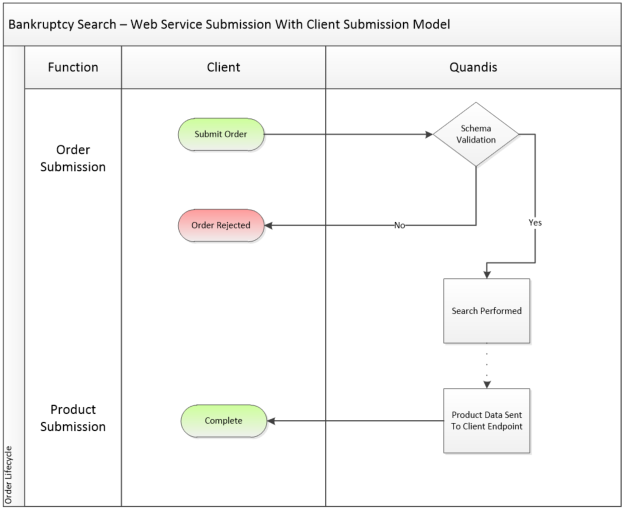Click the Order Submission row label
Image resolution: width=626 pixels, height=511 pixels.
point(73,158)
